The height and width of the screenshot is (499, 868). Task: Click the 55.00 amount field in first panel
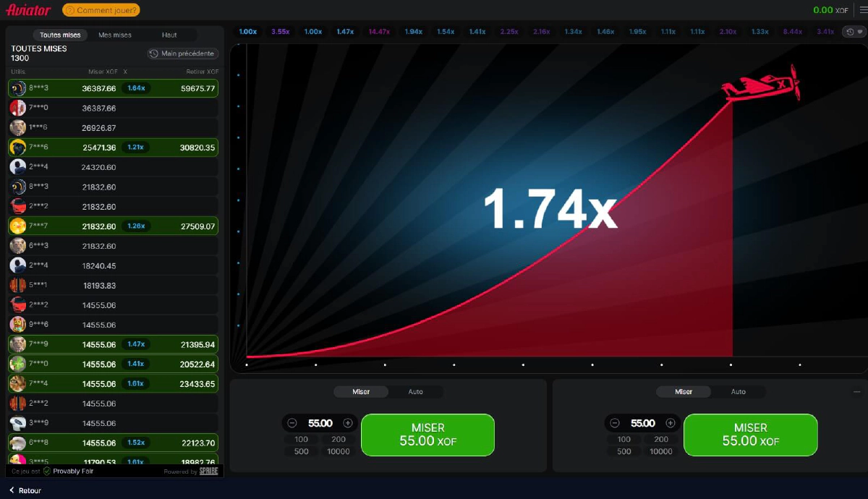tap(320, 423)
